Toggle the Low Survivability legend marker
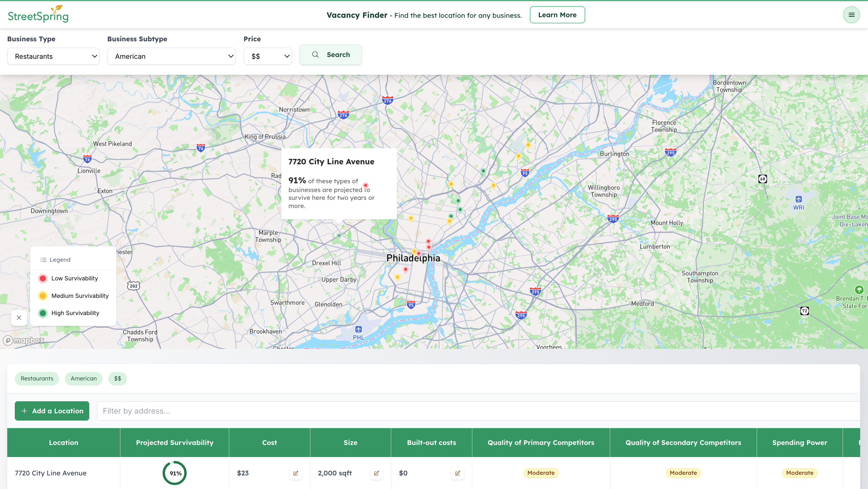The height and width of the screenshot is (489, 868). click(43, 278)
